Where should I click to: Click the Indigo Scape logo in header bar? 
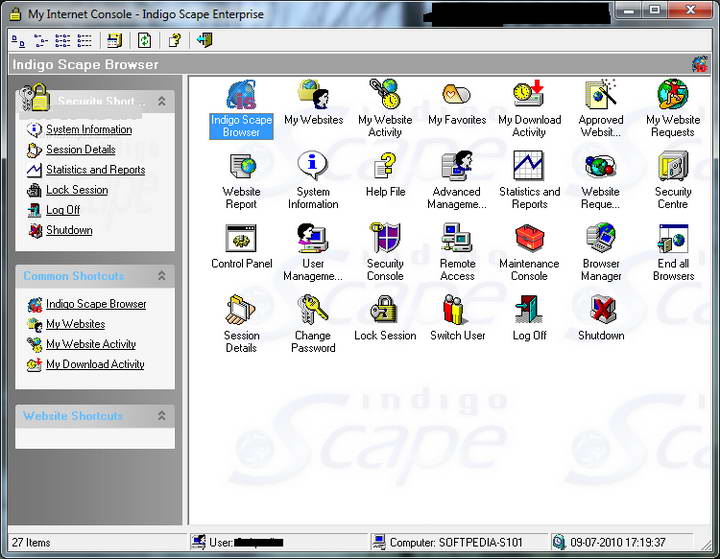[700, 64]
